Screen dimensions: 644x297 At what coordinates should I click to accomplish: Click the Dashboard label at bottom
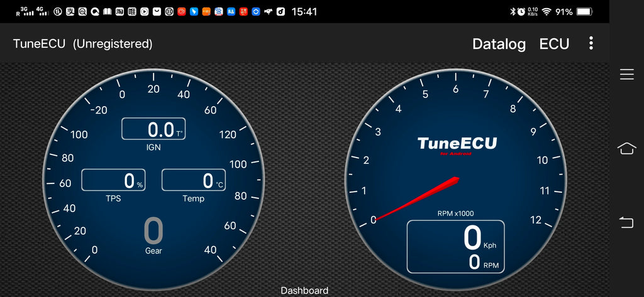pos(304,291)
